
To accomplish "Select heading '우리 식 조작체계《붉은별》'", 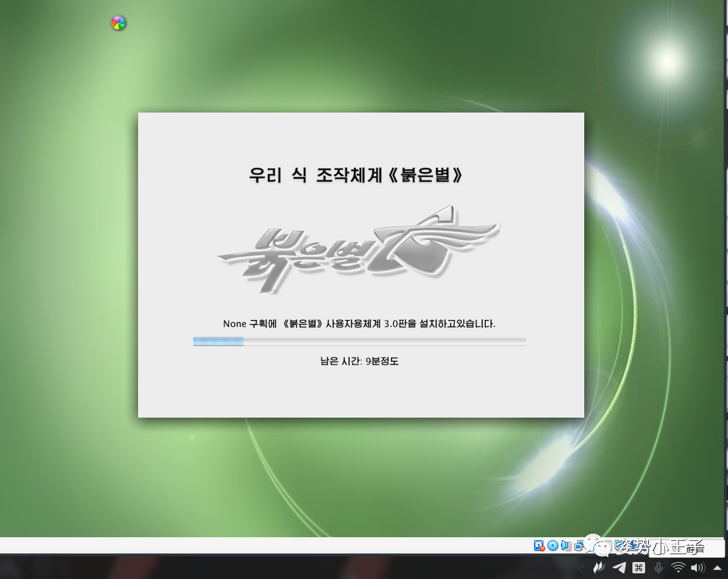I will click(356, 176).
